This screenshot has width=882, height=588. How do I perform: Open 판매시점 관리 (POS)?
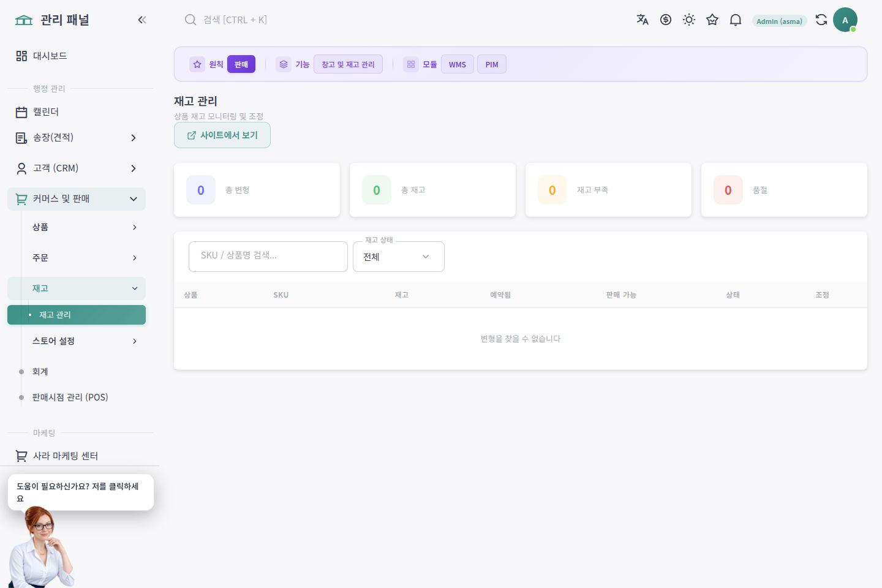(77, 398)
